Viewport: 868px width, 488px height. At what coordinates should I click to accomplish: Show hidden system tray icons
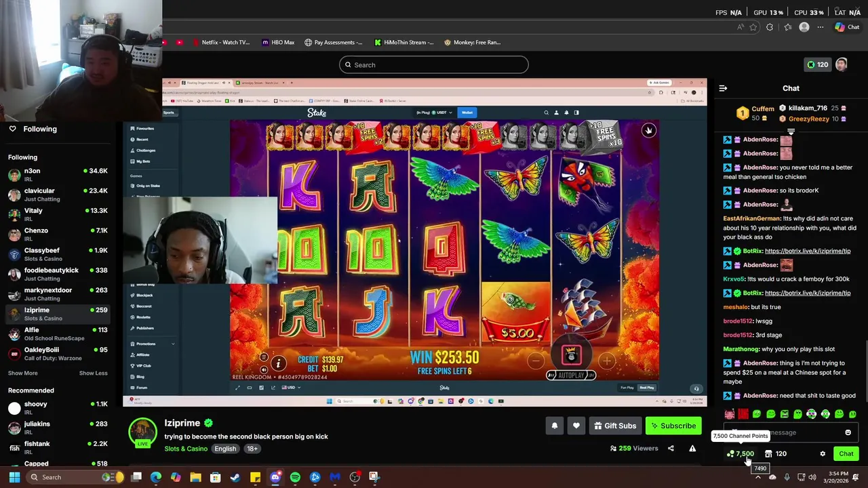click(758, 477)
